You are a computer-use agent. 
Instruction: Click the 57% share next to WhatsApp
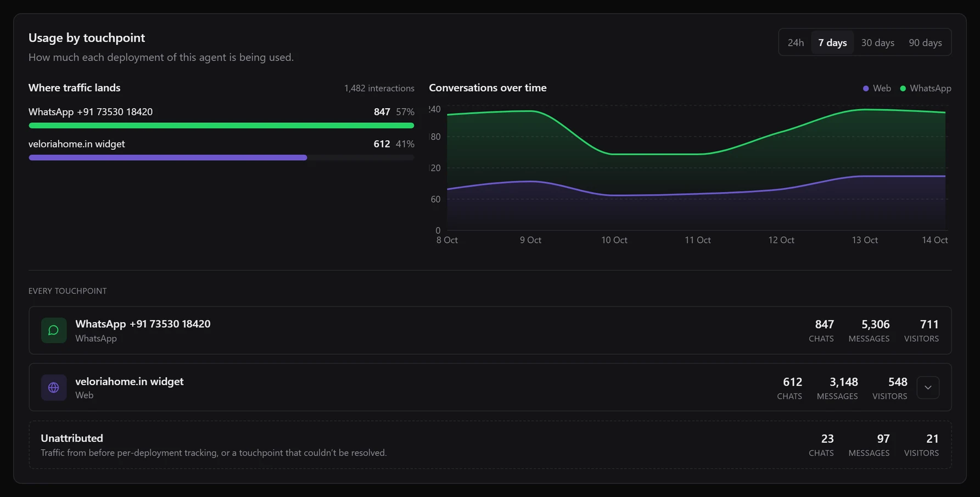[405, 112]
